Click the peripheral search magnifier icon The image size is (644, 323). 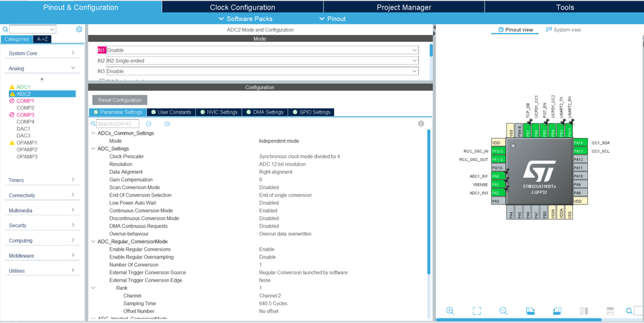click(x=5, y=30)
